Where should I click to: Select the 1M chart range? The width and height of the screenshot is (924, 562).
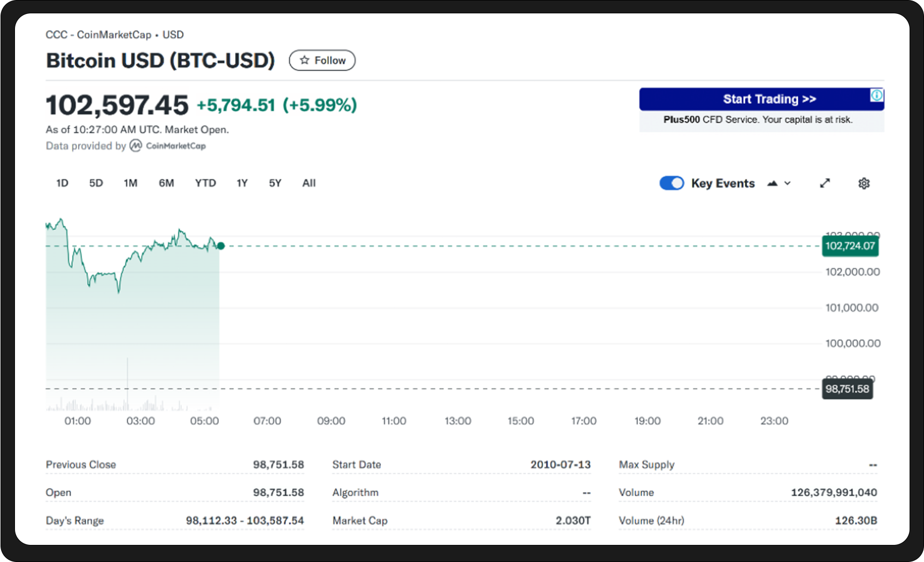pyautogui.click(x=130, y=183)
